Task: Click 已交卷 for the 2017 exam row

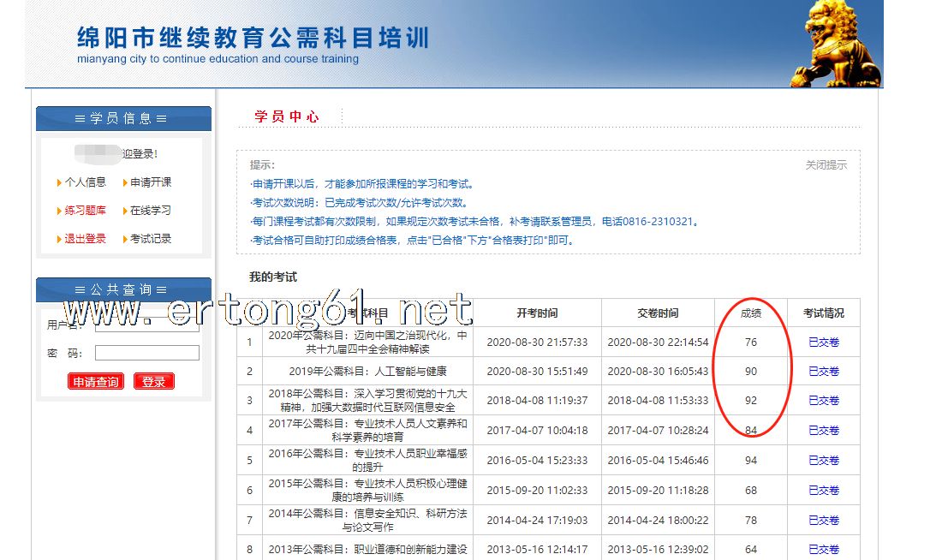Action: click(x=824, y=431)
